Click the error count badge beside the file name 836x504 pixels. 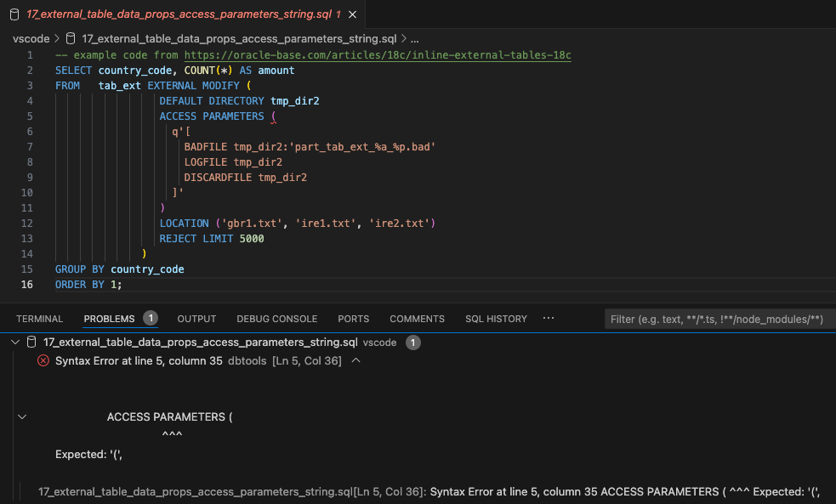[x=413, y=343]
